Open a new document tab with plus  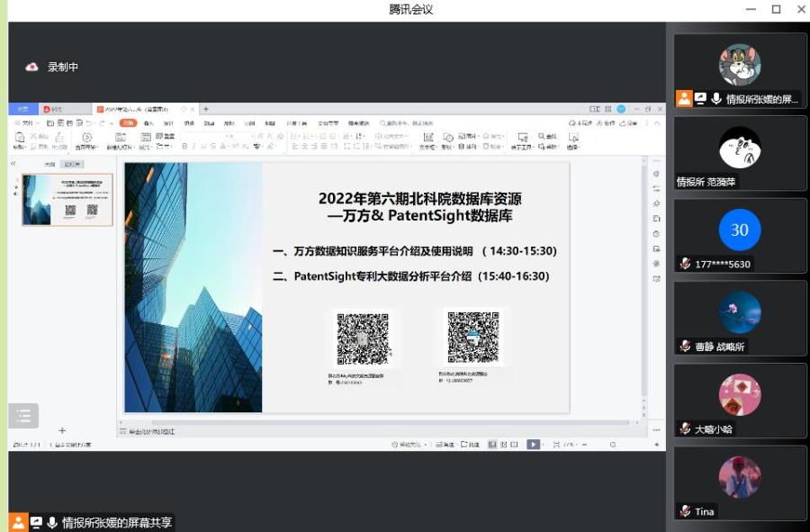click(206, 109)
